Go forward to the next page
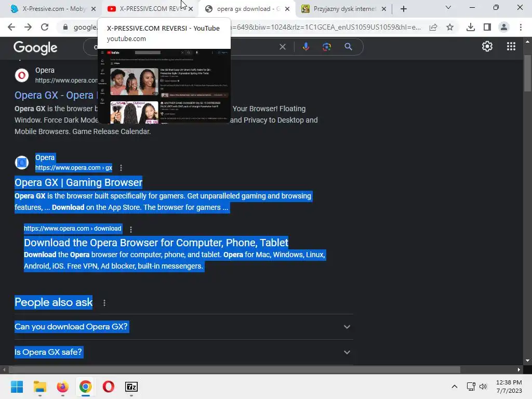Image resolution: width=532 pixels, height=399 pixels. click(28, 27)
